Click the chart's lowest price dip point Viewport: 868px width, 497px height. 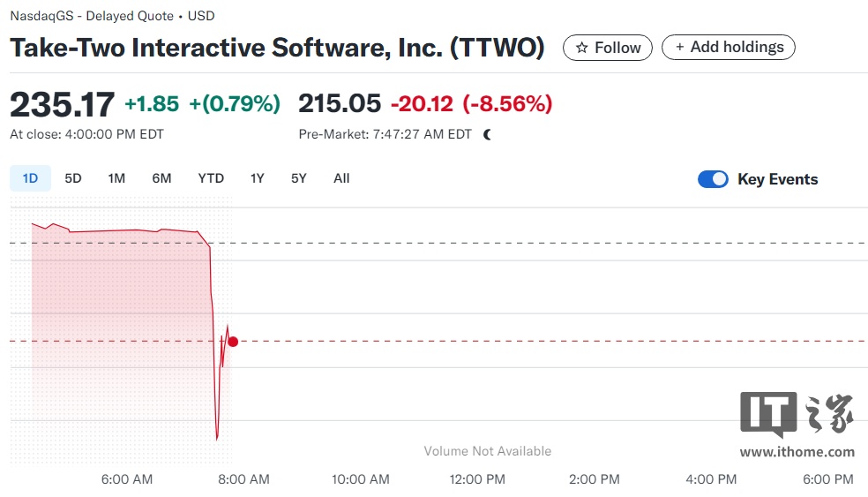click(x=217, y=439)
